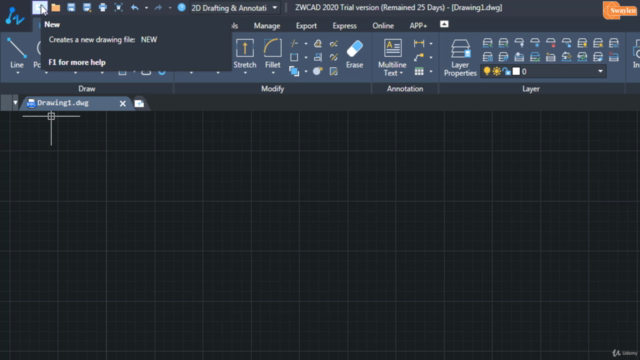Select the Stretch tool

click(245, 53)
